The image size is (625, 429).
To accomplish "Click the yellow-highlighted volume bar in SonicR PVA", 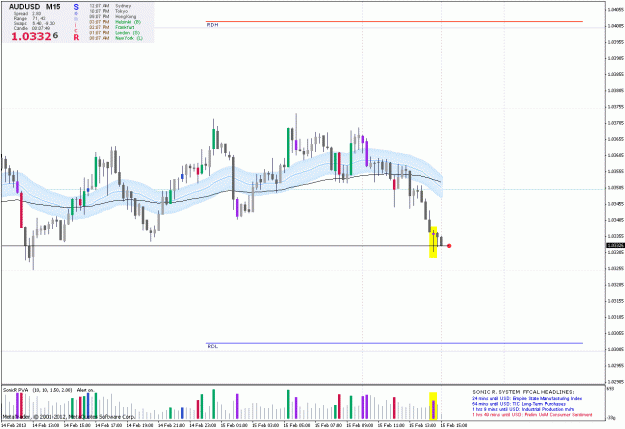I will (433, 406).
